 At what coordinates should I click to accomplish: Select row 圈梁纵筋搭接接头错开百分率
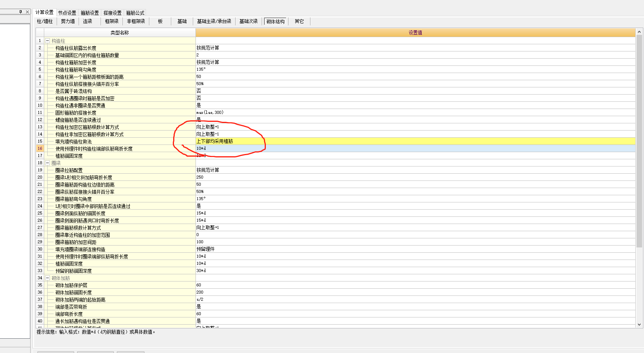85,192
